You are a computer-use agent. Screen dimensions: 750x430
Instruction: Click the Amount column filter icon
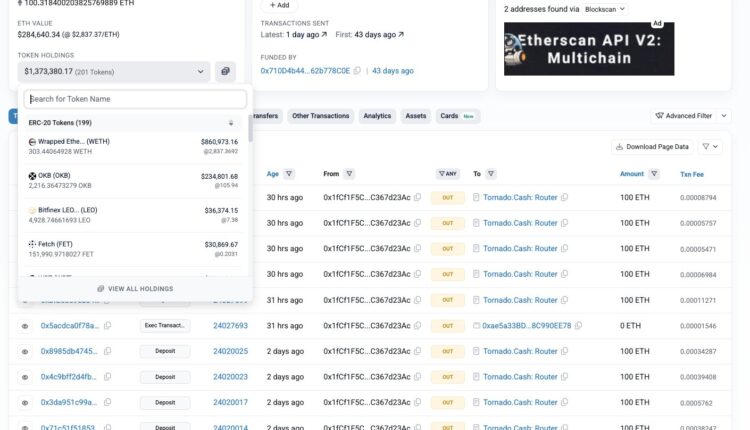point(656,173)
